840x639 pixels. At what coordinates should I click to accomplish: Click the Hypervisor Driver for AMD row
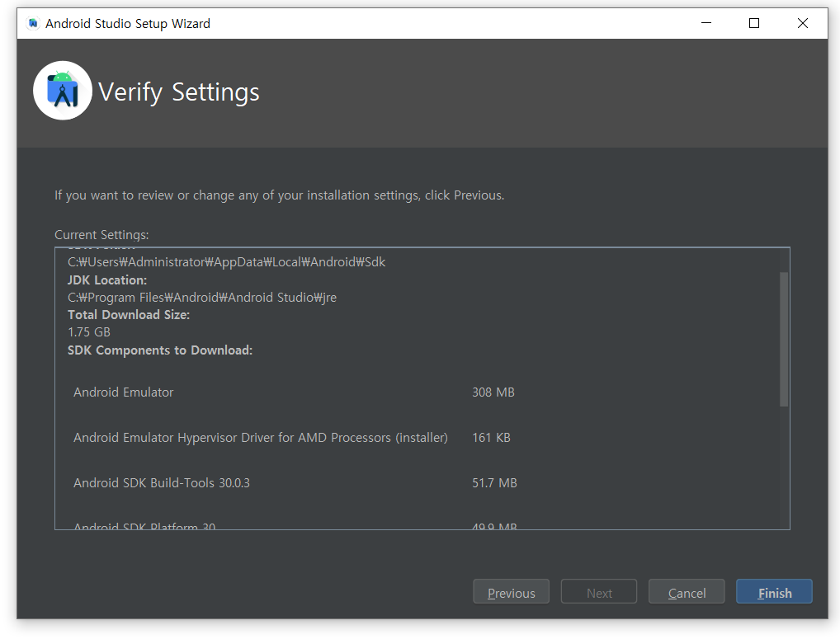291,438
